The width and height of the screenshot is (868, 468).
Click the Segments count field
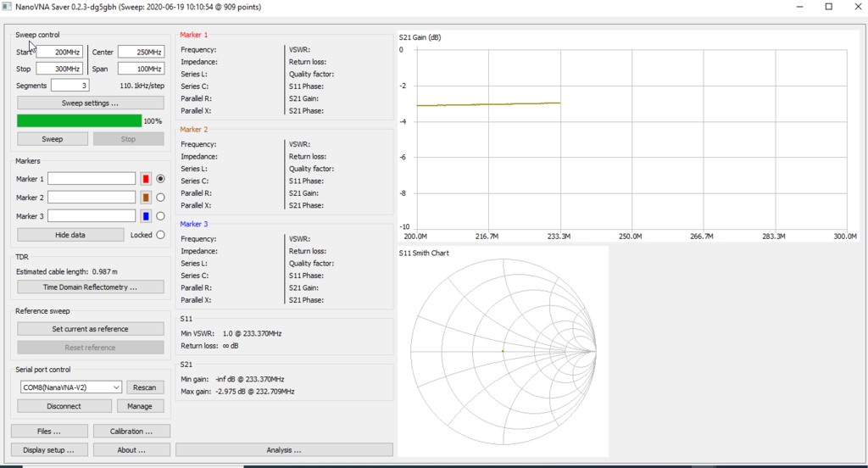70,86
